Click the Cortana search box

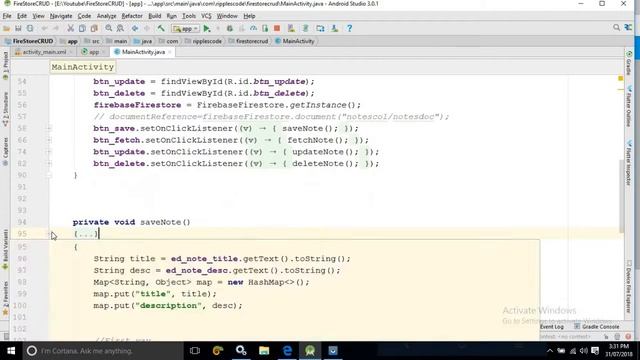pyautogui.click(x=103, y=351)
